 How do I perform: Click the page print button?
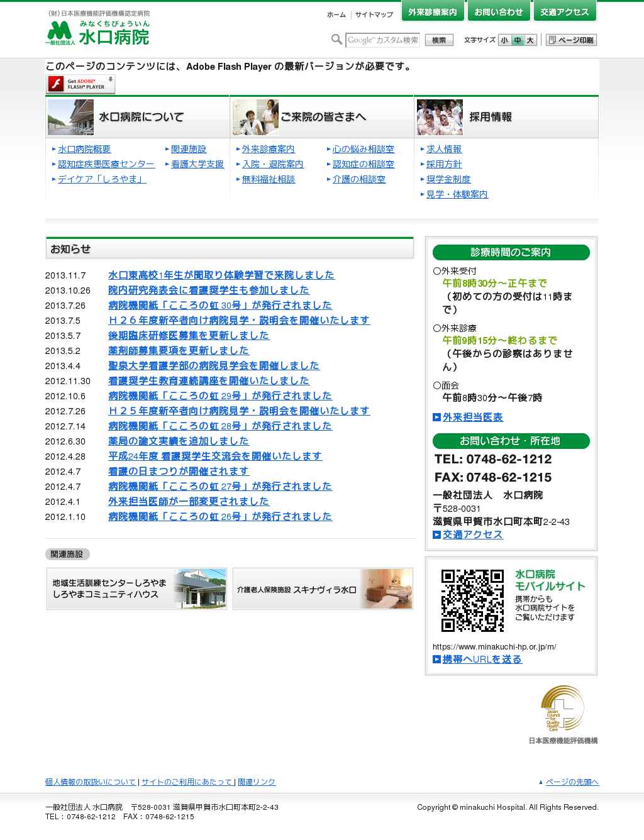(x=571, y=40)
